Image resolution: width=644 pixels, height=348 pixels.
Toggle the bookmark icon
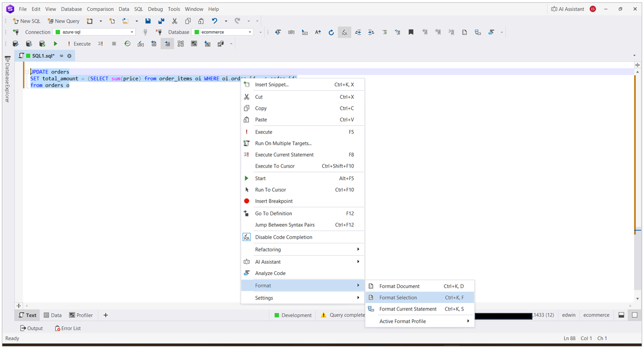point(411,32)
